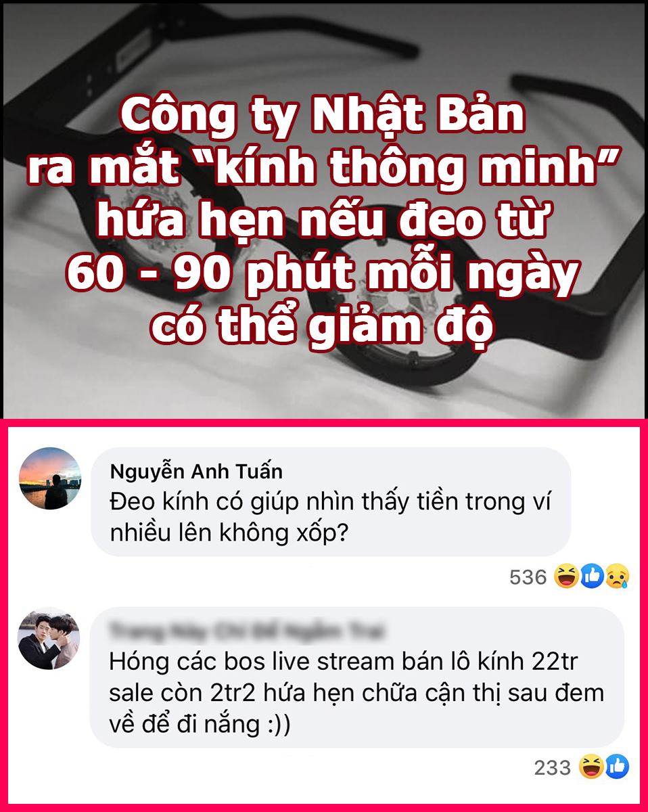The image size is (648, 812).
Task: Click the headline text 'Công ty Nhật Bản'
Action: (x=323, y=118)
